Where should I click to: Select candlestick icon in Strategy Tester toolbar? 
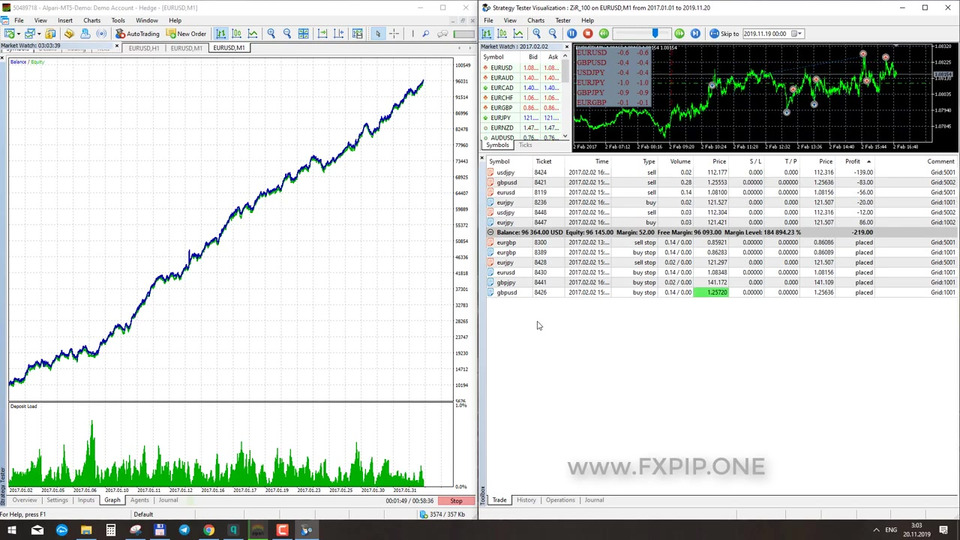click(502, 34)
